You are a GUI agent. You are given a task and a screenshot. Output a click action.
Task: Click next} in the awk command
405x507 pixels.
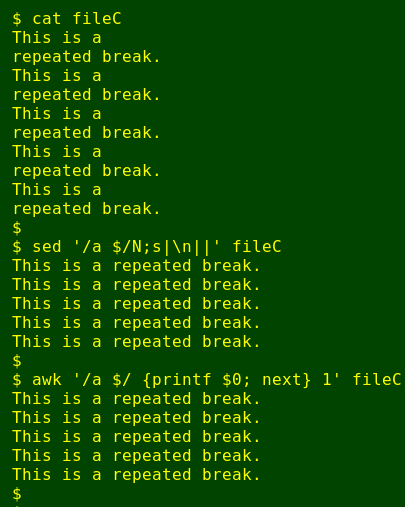tap(286, 380)
